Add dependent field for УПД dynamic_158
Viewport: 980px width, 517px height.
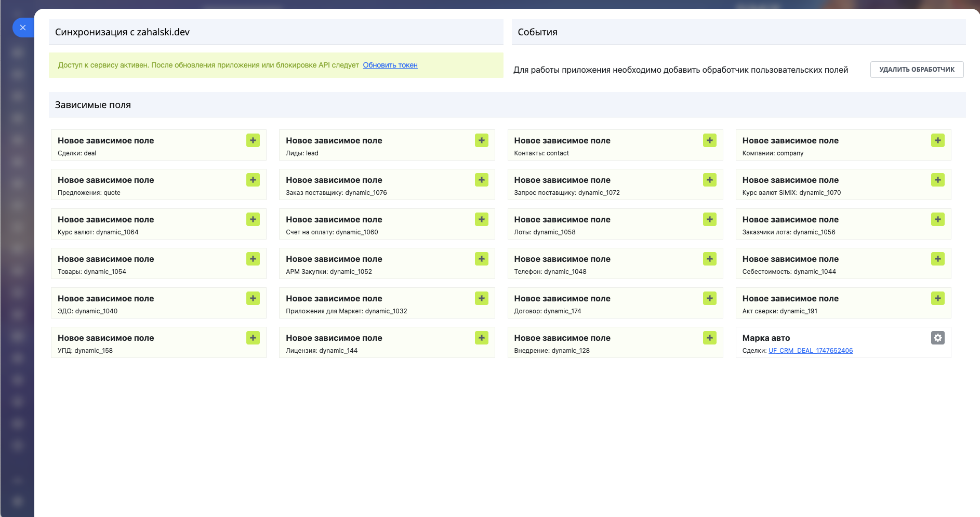tap(253, 338)
